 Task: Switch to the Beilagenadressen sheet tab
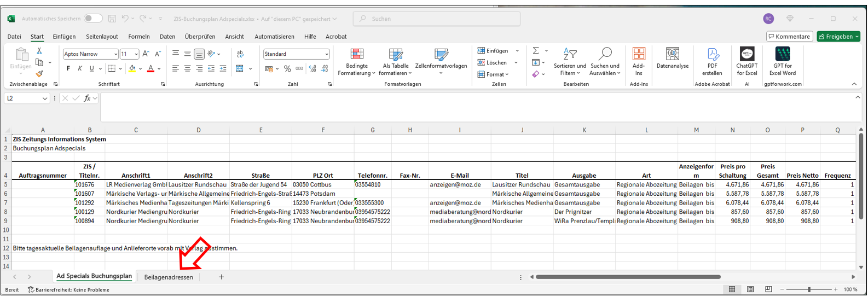click(169, 277)
